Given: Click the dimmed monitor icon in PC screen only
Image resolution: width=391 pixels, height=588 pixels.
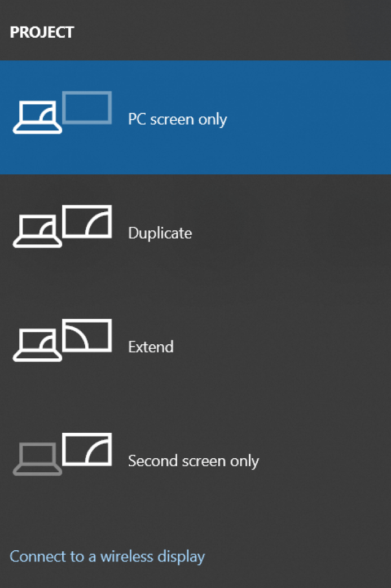Looking at the screenshot, I should point(87,108).
